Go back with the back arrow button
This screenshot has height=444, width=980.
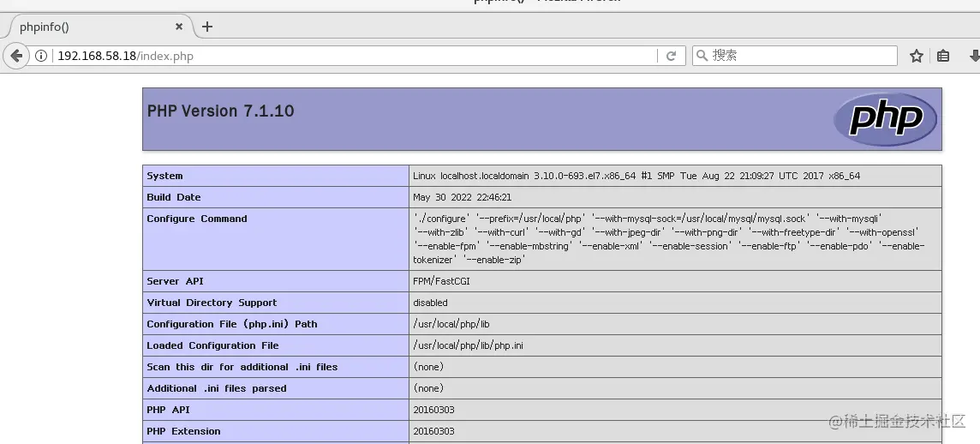pos(16,56)
